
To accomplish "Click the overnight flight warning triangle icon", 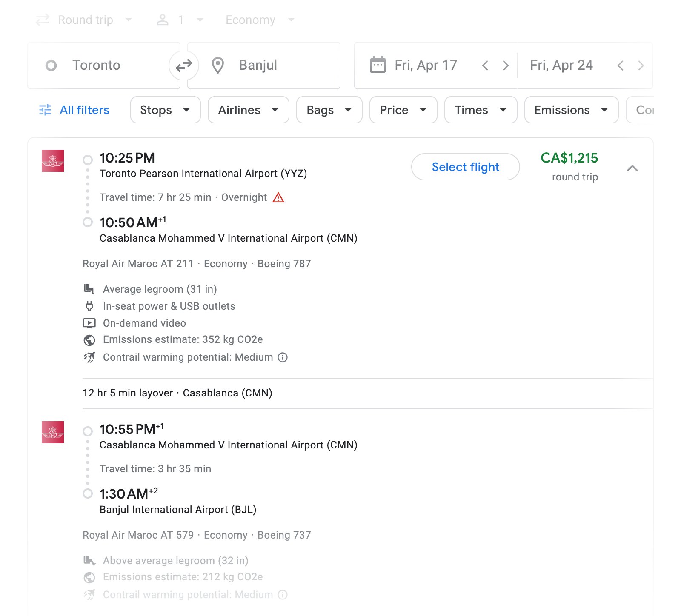I will tap(278, 198).
